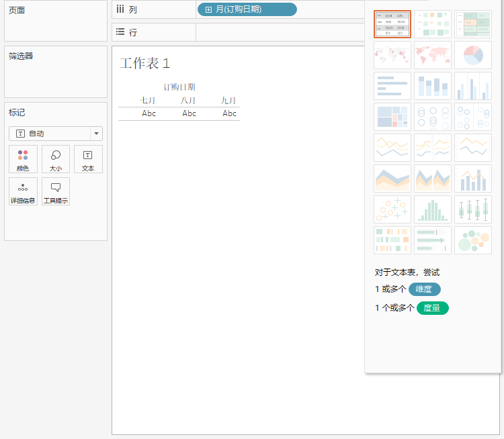
Task: Select the scatter plot chart type
Action: (x=392, y=209)
